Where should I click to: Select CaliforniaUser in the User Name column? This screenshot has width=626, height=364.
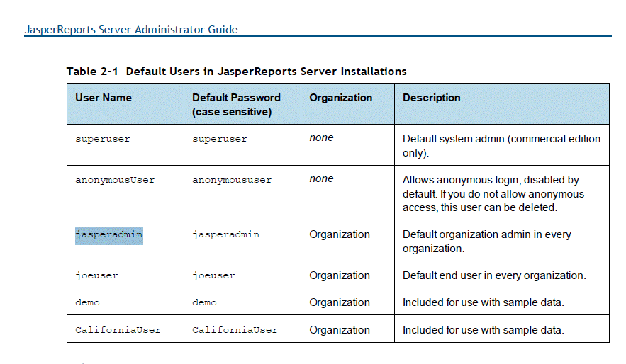[x=118, y=330]
